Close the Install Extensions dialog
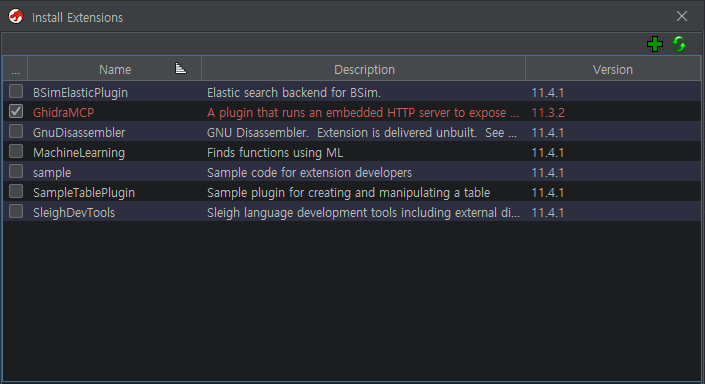 [682, 17]
